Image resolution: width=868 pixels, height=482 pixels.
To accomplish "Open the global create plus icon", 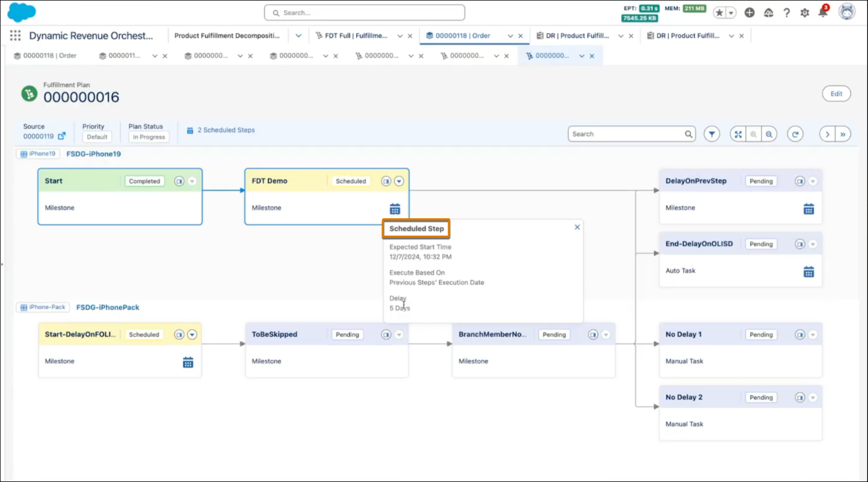I will (749, 12).
